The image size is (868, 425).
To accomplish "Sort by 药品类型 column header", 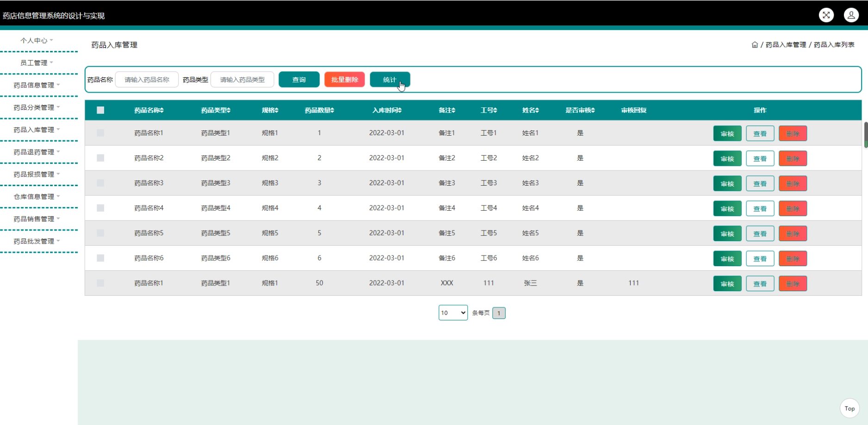I will pyautogui.click(x=216, y=110).
